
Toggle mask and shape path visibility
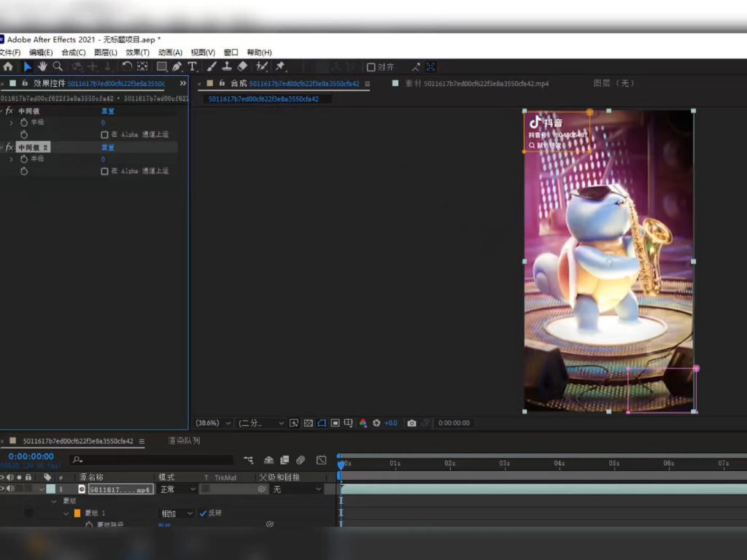(x=322, y=423)
